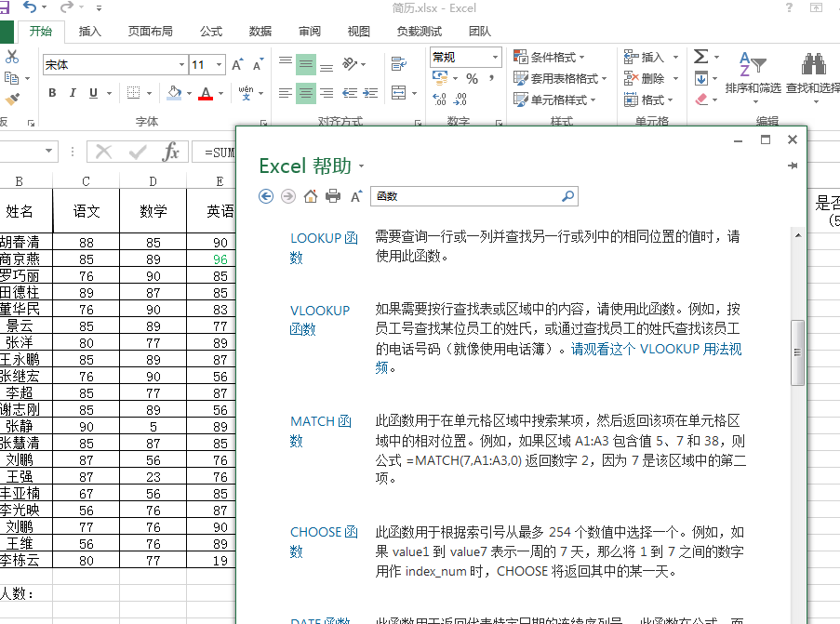840x624 pixels.
Task: Click the Percent Style icon
Action: (x=472, y=79)
